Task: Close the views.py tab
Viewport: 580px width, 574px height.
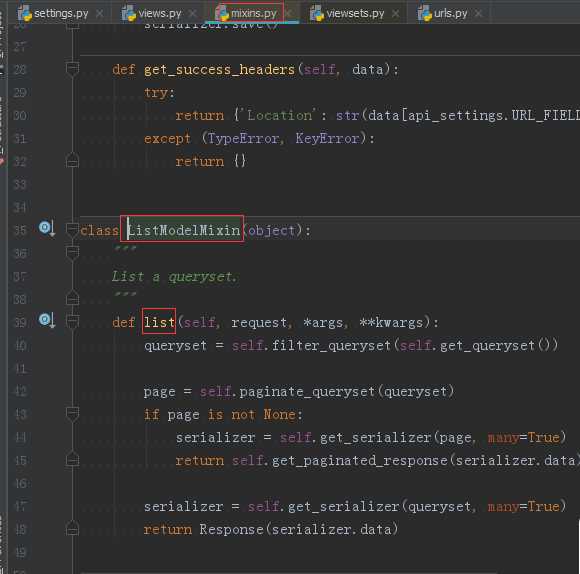Action: 192,14
